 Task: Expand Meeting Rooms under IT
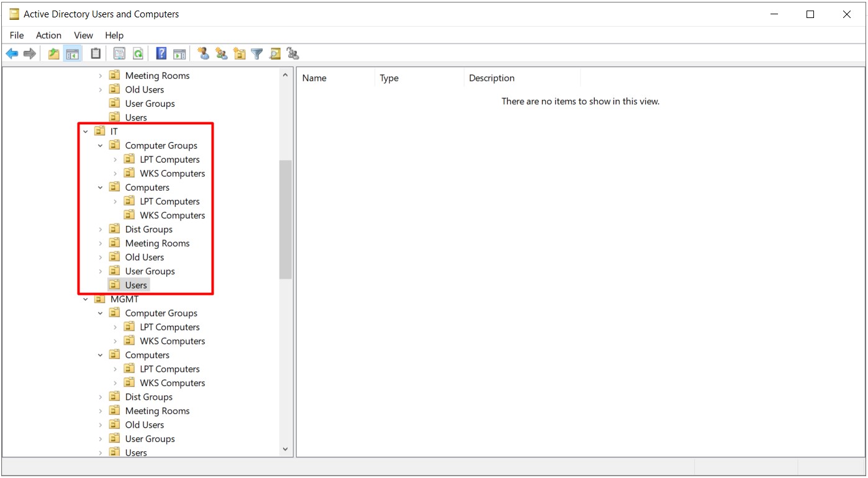pos(101,243)
